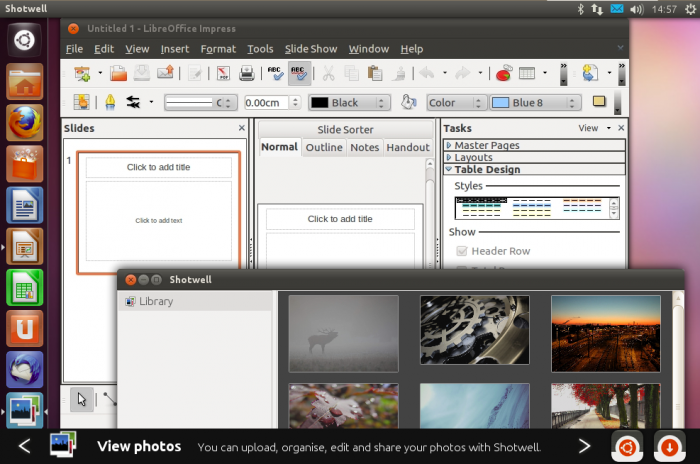Screen dimensions: 700x464
Task: Expand the Master Pages section
Action: point(534,145)
